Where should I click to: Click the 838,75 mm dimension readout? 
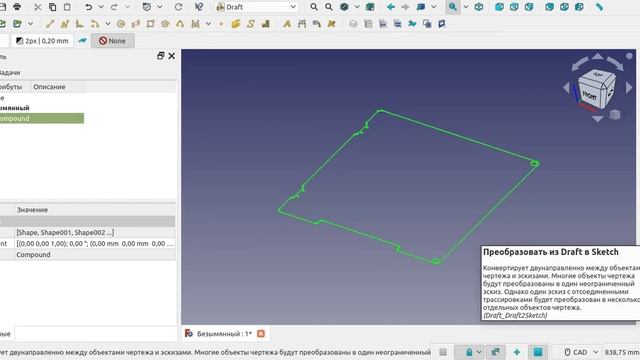[622, 352]
